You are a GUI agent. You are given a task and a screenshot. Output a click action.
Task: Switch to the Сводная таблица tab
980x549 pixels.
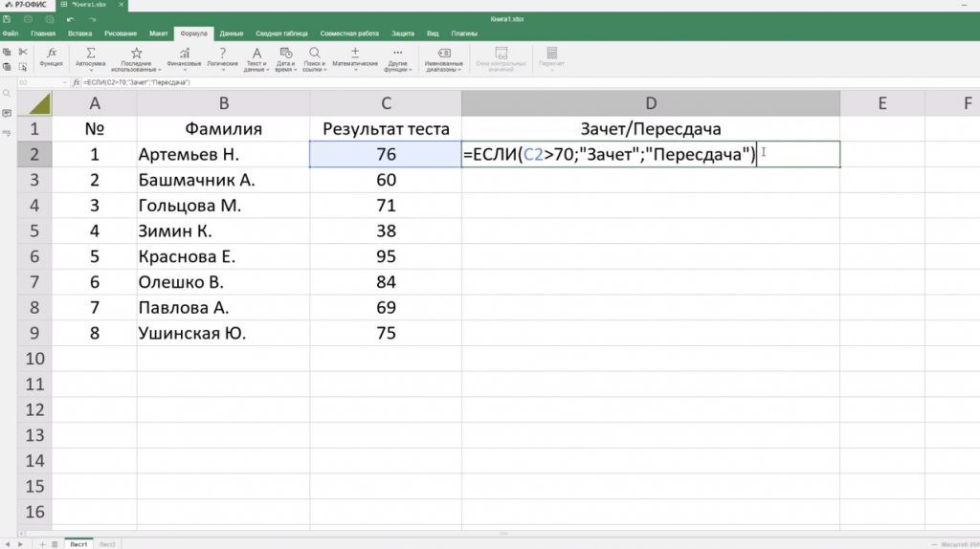281,33
